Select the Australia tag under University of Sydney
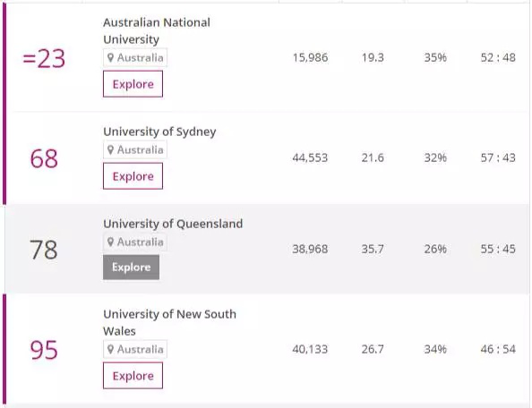This screenshot has height=408, width=532. (x=135, y=149)
